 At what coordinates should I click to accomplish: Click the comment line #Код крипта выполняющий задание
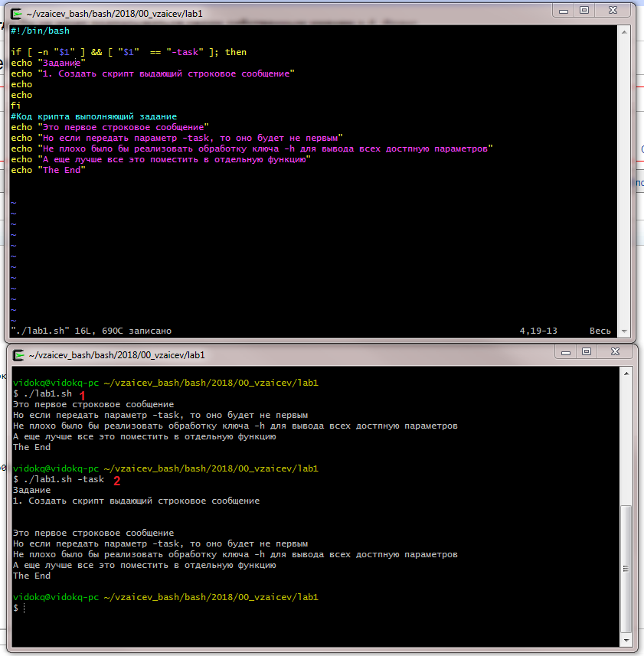(x=93, y=116)
